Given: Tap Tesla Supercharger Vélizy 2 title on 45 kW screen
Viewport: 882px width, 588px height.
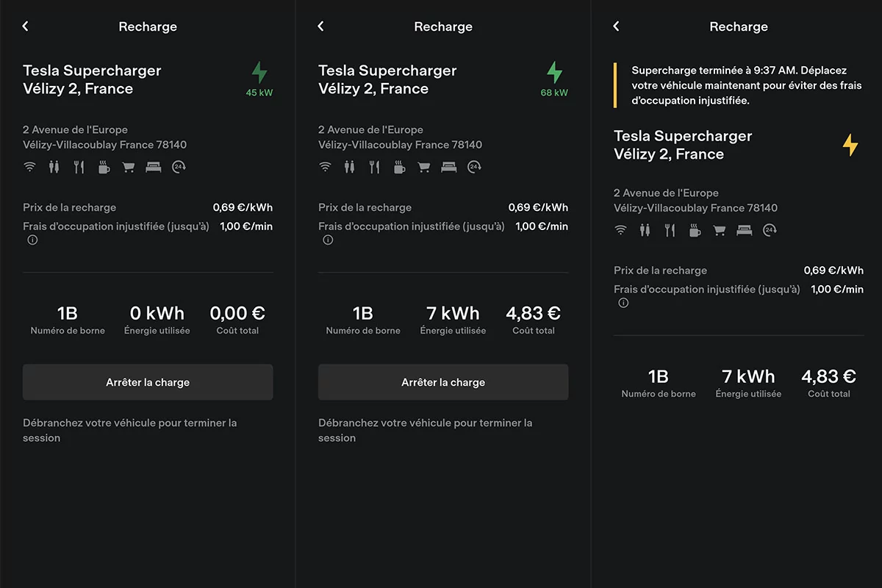Looking at the screenshot, I should pyautogui.click(x=92, y=80).
